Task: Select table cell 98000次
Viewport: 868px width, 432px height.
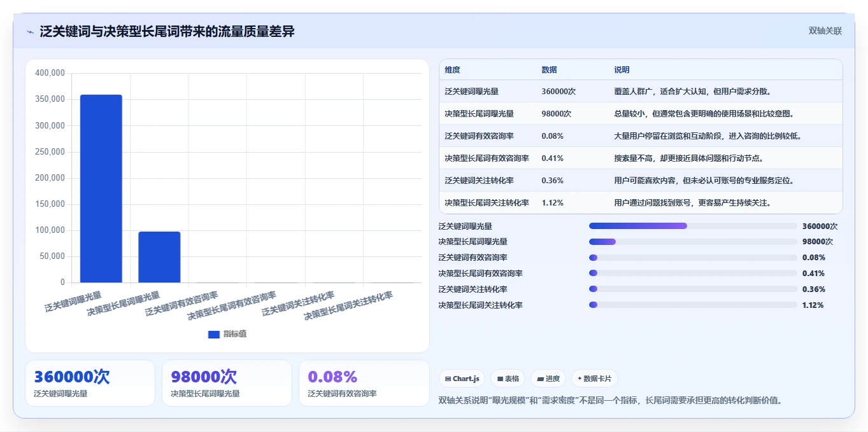Action: [556, 114]
